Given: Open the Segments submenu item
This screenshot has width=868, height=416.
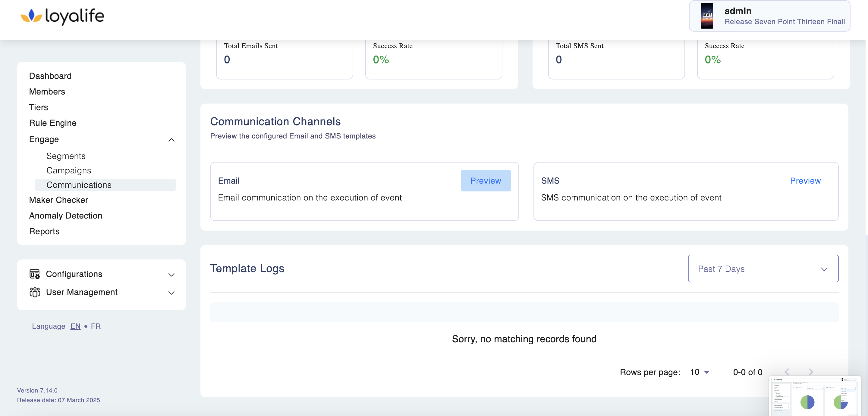Looking at the screenshot, I should click(x=66, y=156).
